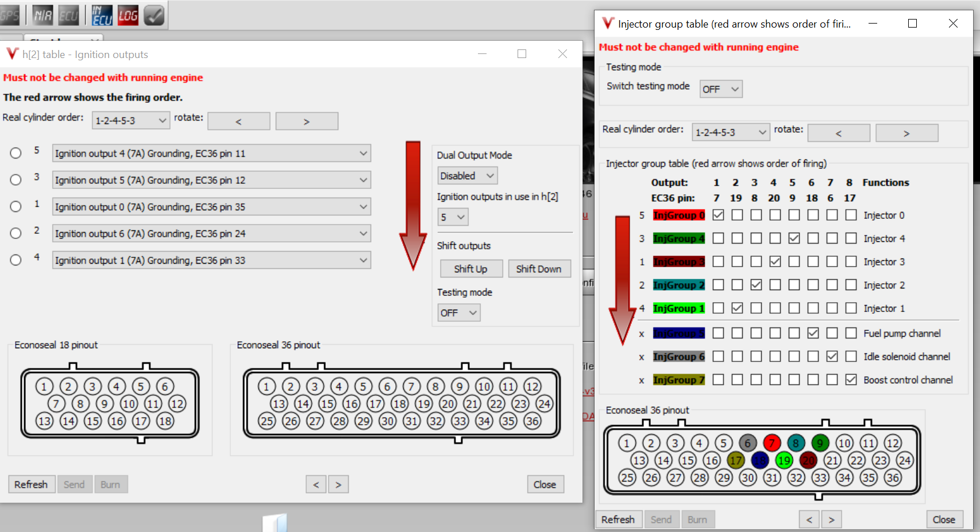Click red pin 7 in injector pinout
Screen dimensions: 980x532
pos(771,443)
